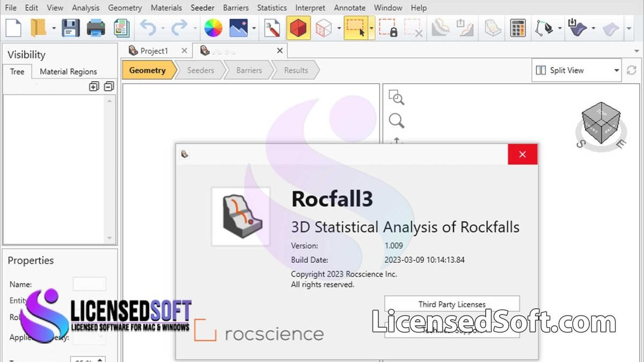
Task: Click the Open folder toolbar icon
Action: pos(39,28)
